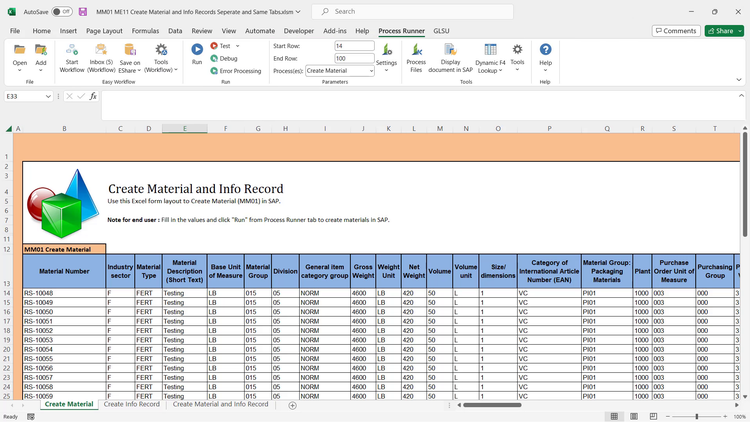Switch to Normal view icon in status bar
Image resolution: width=750 pixels, height=422 pixels.
tap(614, 416)
